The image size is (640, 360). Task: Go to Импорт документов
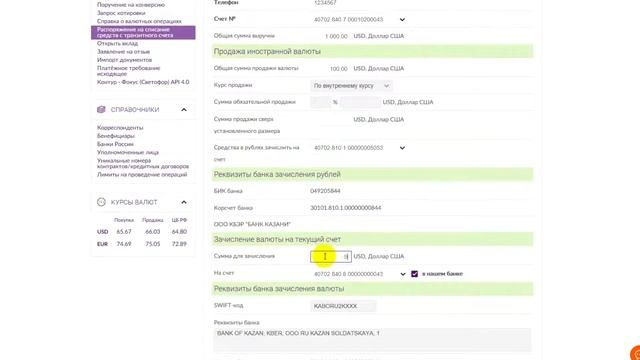point(124,60)
